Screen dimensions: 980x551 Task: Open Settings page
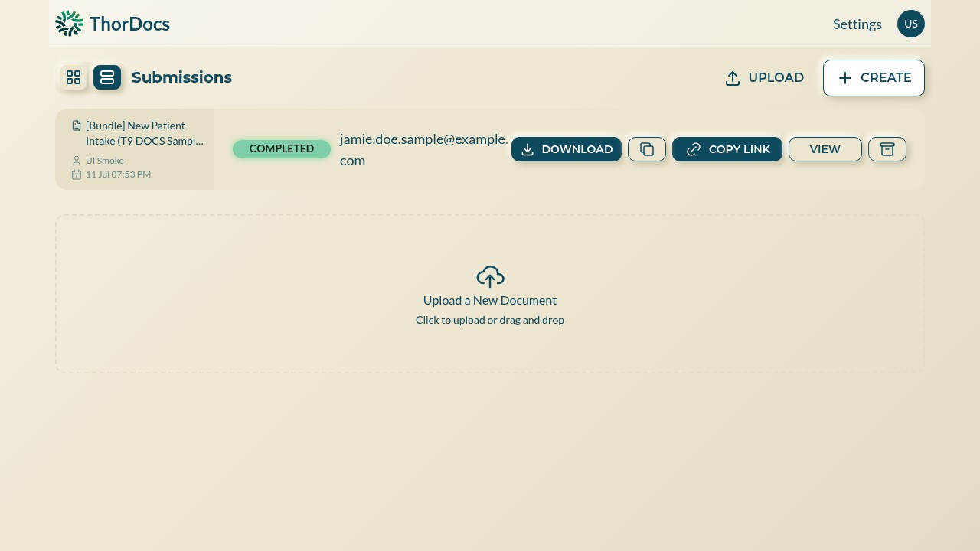pyautogui.click(x=857, y=24)
